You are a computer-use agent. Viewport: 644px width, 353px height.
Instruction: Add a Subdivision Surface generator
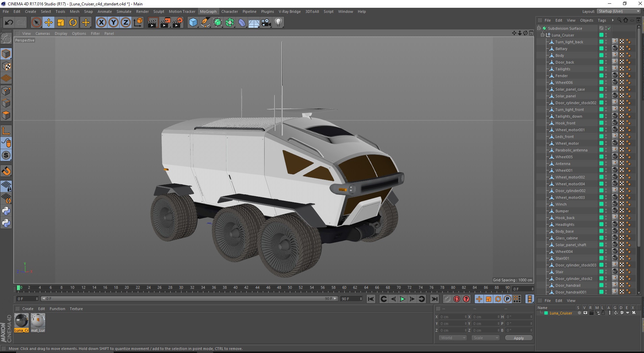tap(218, 23)
